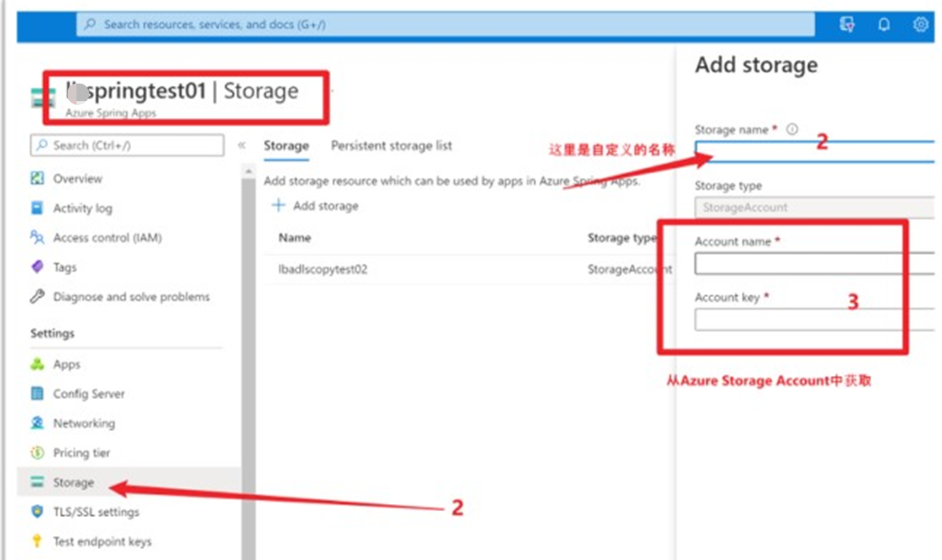
Task: Open the lbadlscopytest02 storage entry
Action: pos(323,269)
